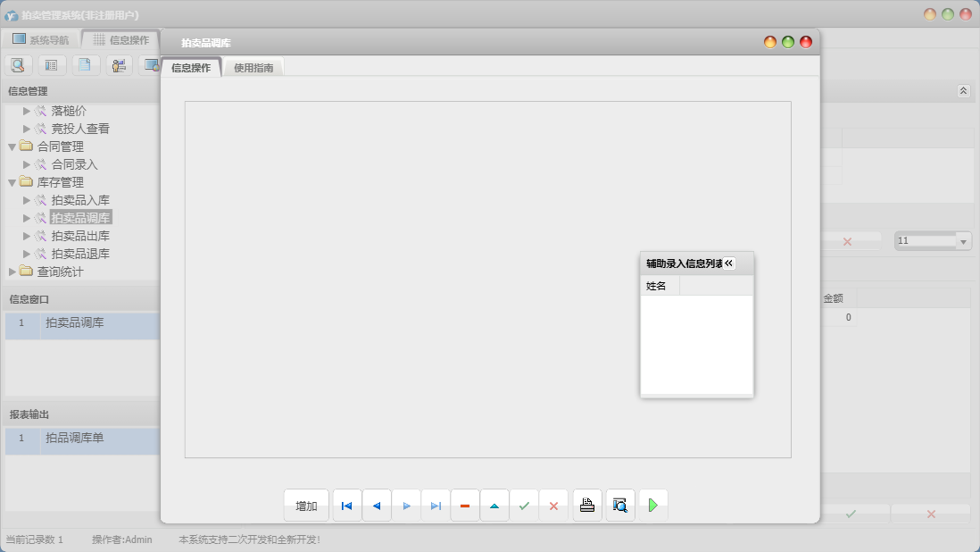
Task: Click the first record navigation icon
Action: 347,506
